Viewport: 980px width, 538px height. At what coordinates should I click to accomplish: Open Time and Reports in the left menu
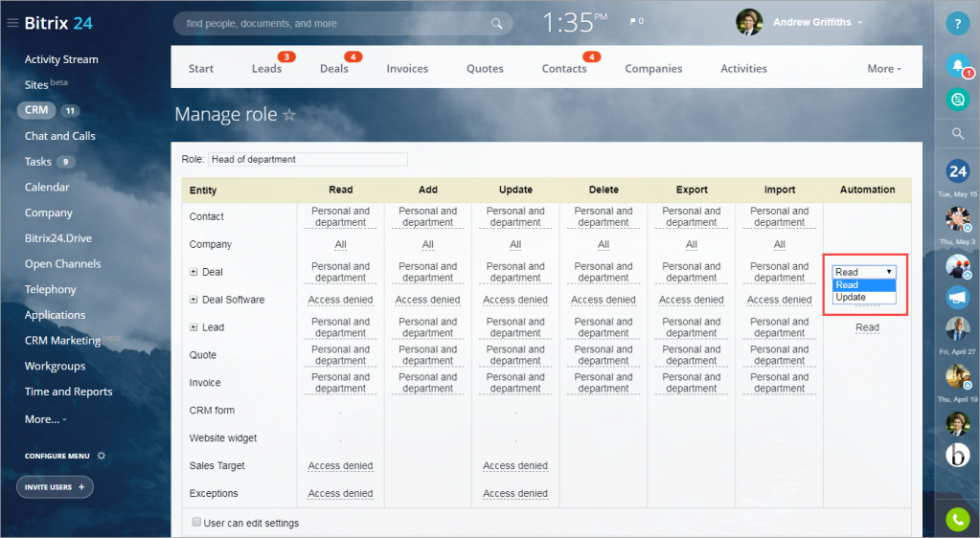pyautogui.click(x=68, y=392)
